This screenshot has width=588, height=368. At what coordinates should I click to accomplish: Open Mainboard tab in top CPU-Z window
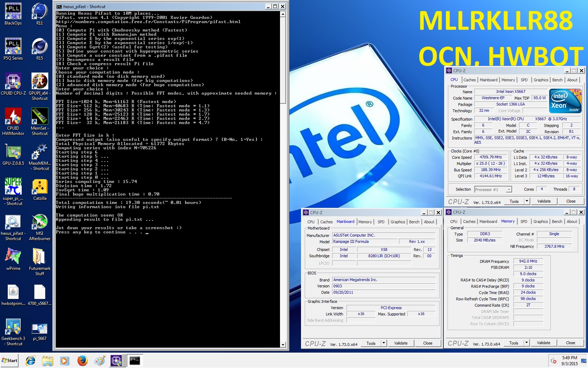click(488, 80)
